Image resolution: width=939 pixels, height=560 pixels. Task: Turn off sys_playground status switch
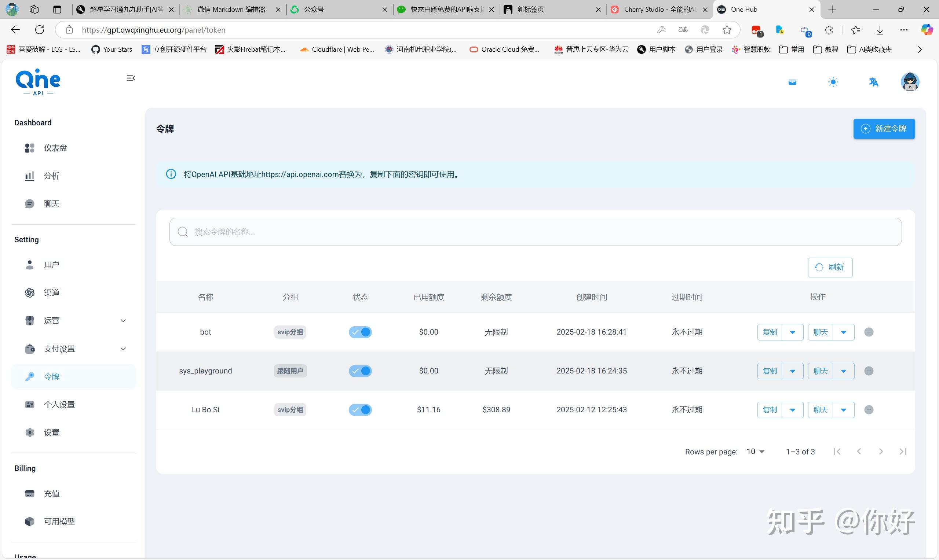[x=360, y=371]
